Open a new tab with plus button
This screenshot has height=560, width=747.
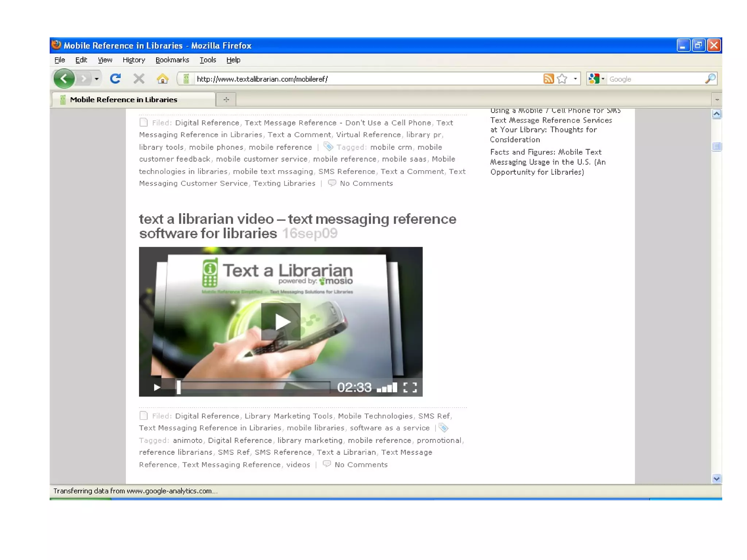tap(226, 99)
